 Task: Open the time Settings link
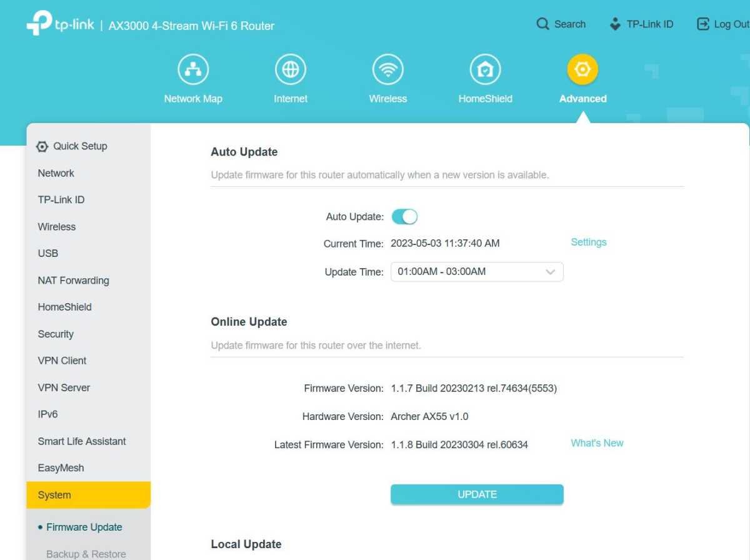pos(589,242)
